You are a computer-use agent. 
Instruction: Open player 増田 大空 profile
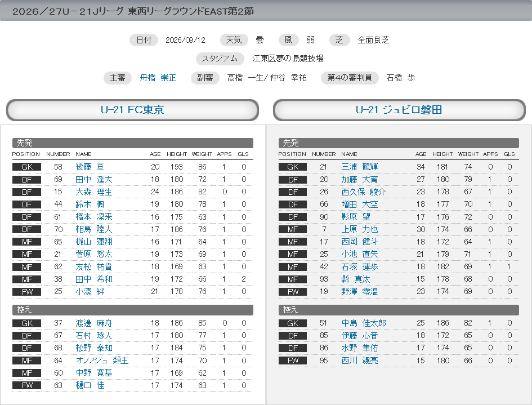point(360,204)
